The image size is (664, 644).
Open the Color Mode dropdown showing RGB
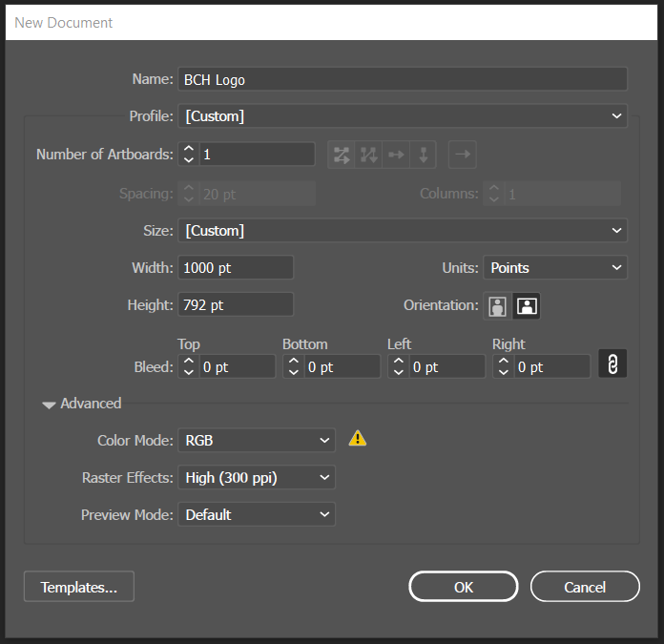point(257,441)
